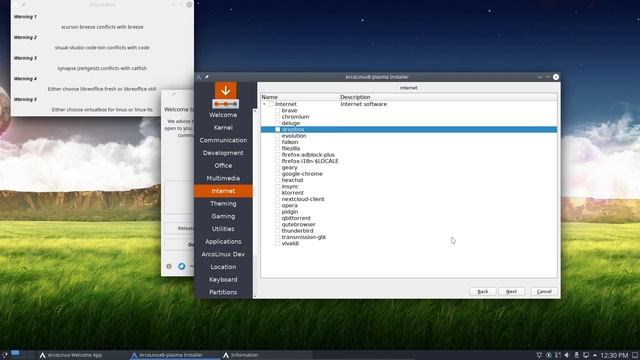Select the nextcloud-client row

point(409,199)
